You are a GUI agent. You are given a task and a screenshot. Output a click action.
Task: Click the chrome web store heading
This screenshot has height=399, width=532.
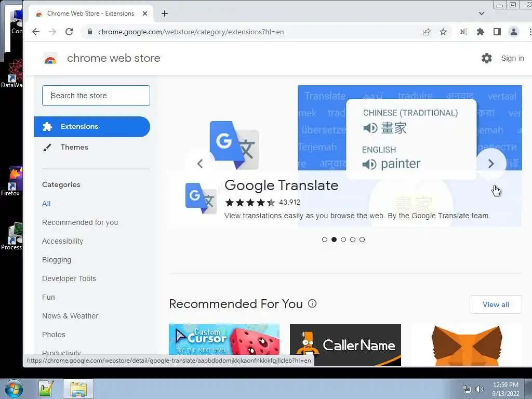click(x=114, y=58)
